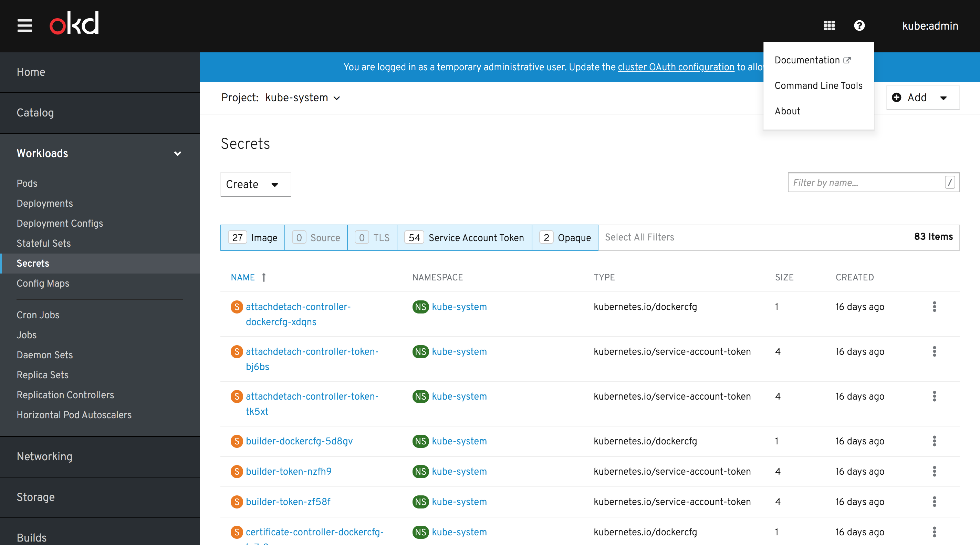Image resolution: width=980 pixels, height=545 pixels.
Task: Open Config Maps in the sidebar
Action: tap(43, 283)
